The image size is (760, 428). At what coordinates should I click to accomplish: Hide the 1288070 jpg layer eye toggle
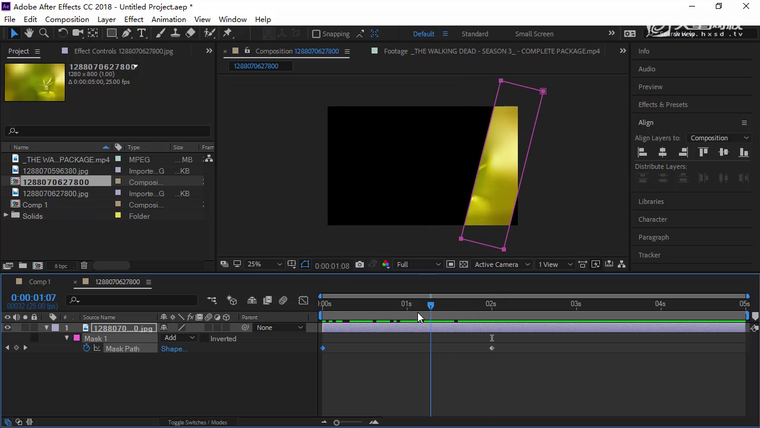pyautogui.click(x=8, y=328)
